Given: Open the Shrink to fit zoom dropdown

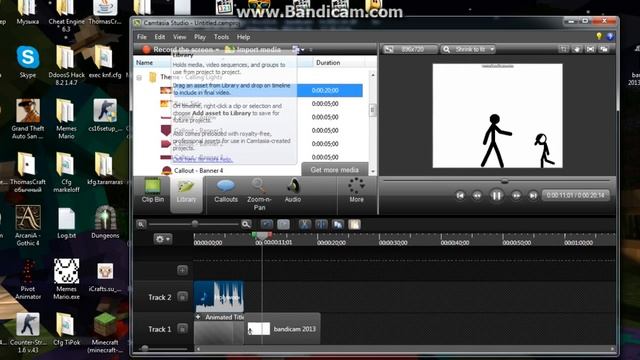Looking at the screenshot, I should point(469,49).
